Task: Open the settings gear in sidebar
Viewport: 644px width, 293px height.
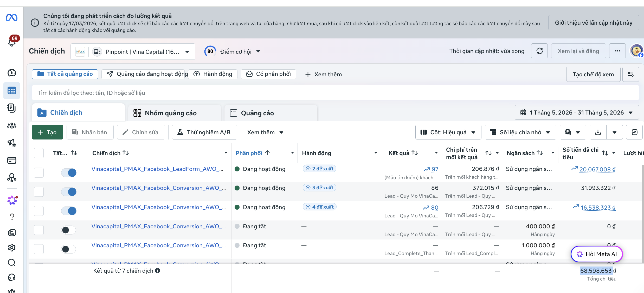Action: (x=12, y=248)
